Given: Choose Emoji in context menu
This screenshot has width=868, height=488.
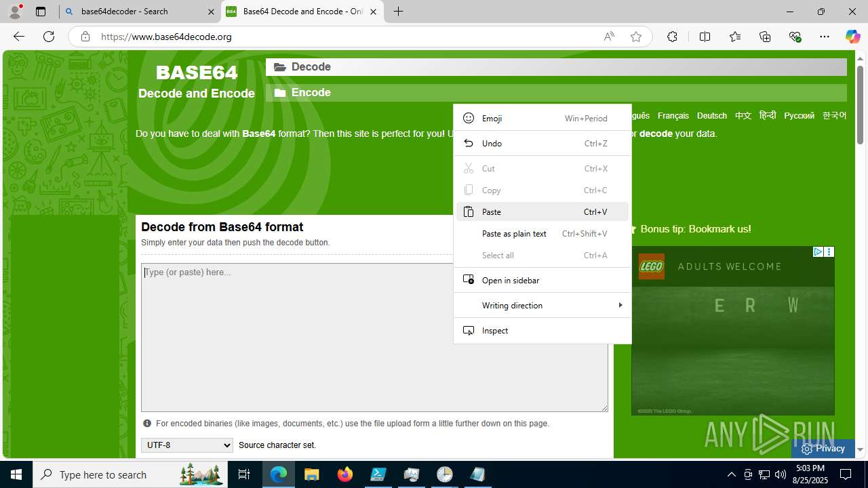Looking at the screenshot, I should tap(542, 118).
